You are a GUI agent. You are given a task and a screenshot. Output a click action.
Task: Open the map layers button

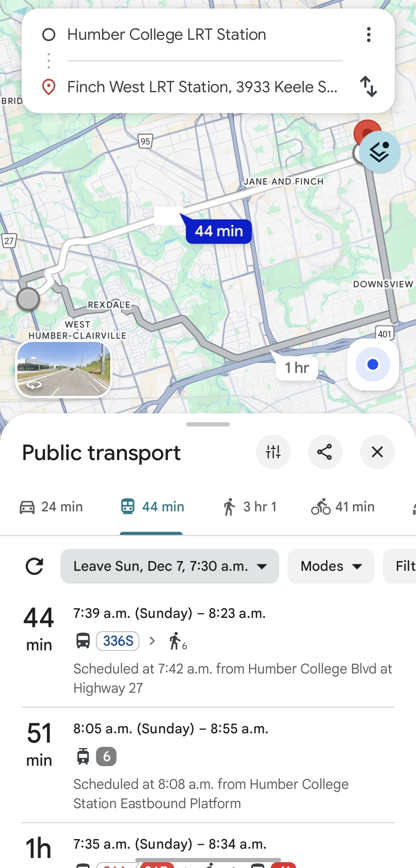point(379,152)
